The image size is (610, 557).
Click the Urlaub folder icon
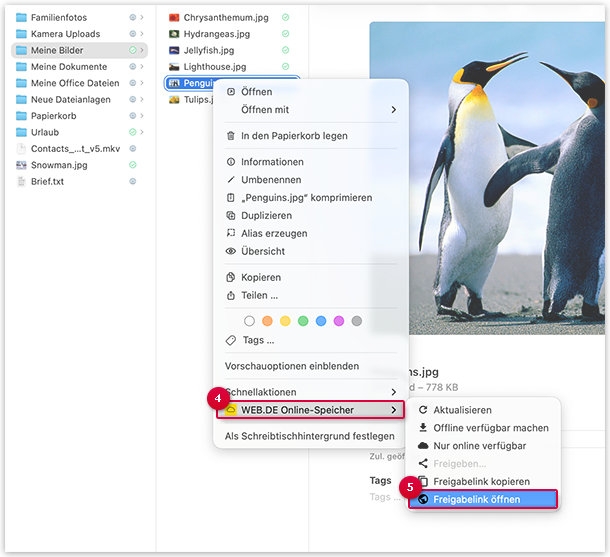pyautogui.click(x=21, y=132)
